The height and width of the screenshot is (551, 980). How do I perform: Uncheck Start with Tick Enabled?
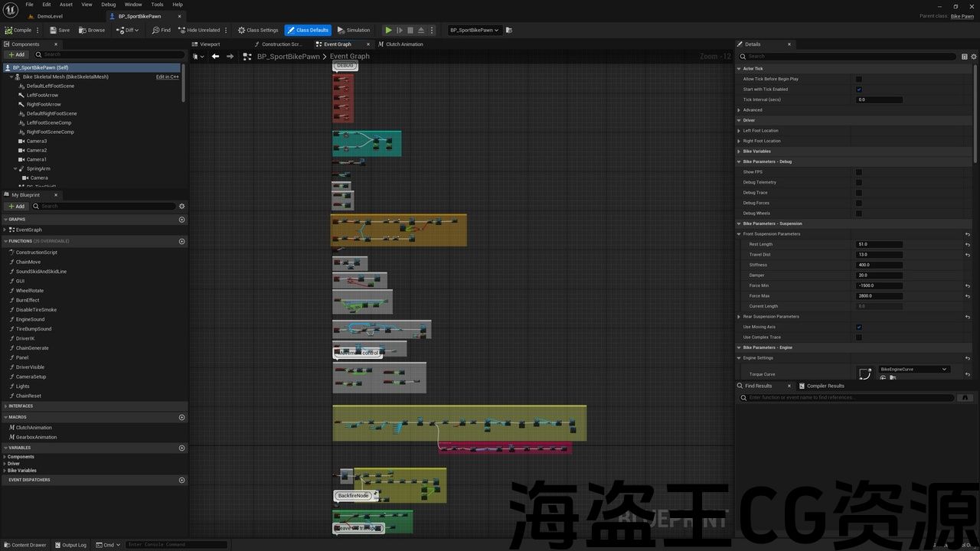click(858, 90)
